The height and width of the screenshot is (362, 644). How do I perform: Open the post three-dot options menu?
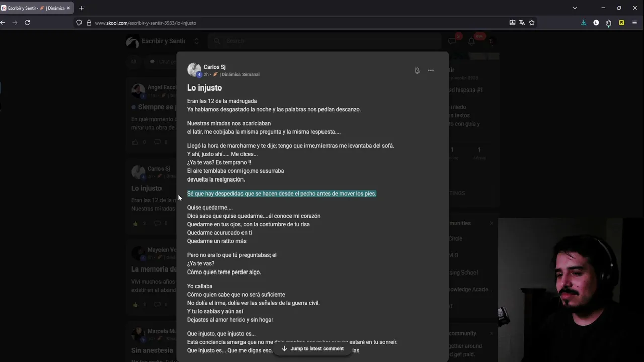pyautogui.click(x=431, y=70)
